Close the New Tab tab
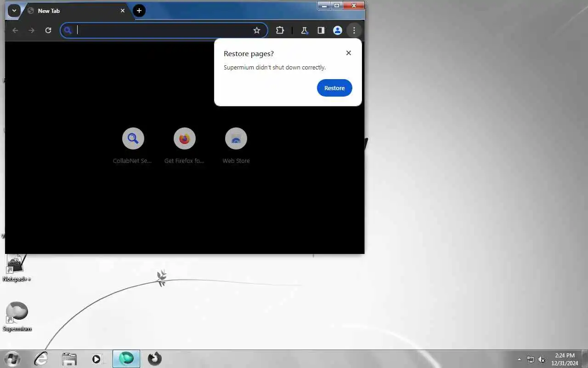This screenshot has width=588, height=368. tap(123, 11)
